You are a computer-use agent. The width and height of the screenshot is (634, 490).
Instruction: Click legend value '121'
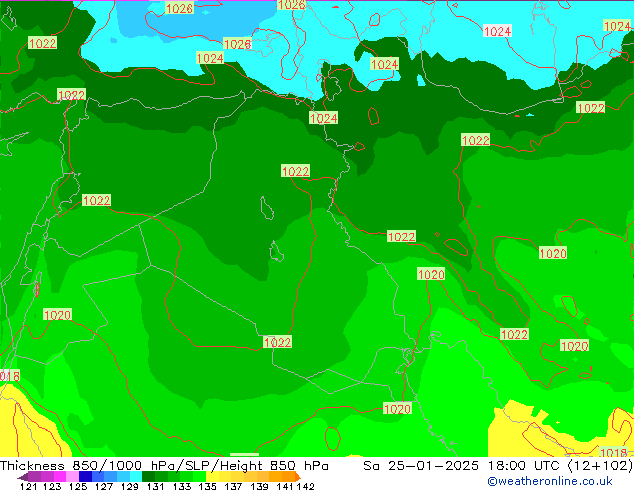point(28,486)
